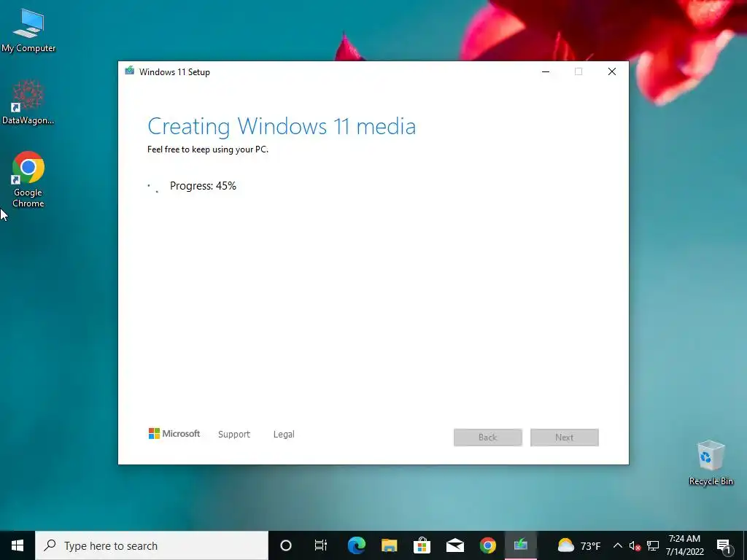Screen dimensions: 747x560
Task: Click the Windows 11 Setup title text
Action: (x=175, y=72)
